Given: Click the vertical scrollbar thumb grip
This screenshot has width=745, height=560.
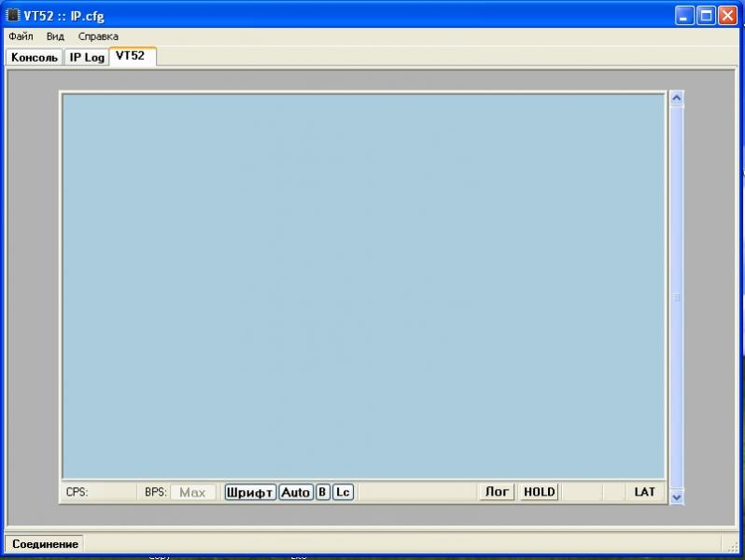Looking at the screenshot, I should coord(677,298).
